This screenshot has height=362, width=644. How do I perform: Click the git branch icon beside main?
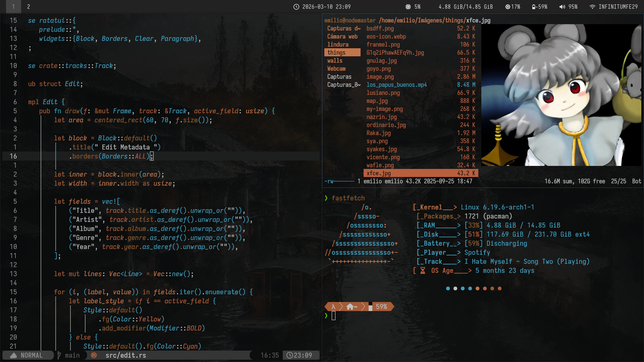click(59, 355)
